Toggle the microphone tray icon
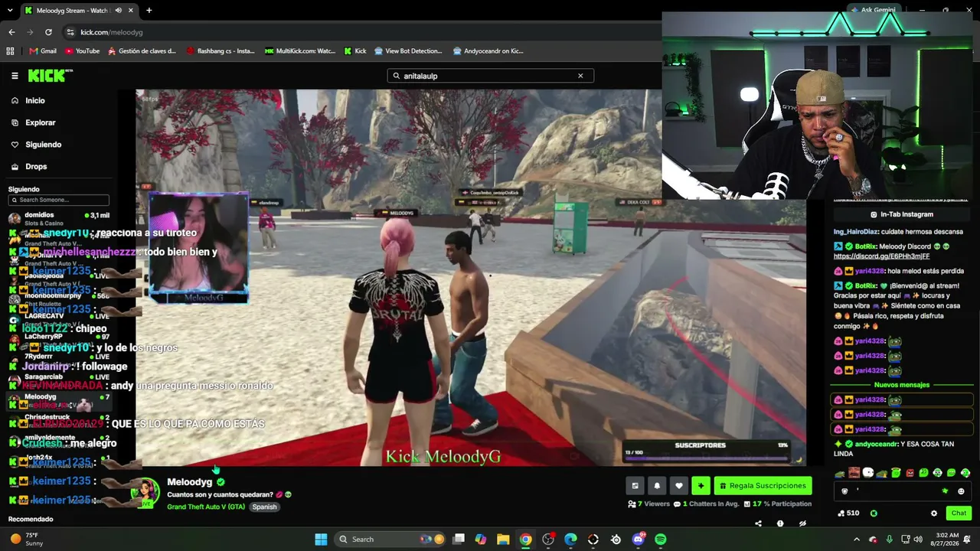The width and height of the screenshot is (980, 551). tap(889, 540)
